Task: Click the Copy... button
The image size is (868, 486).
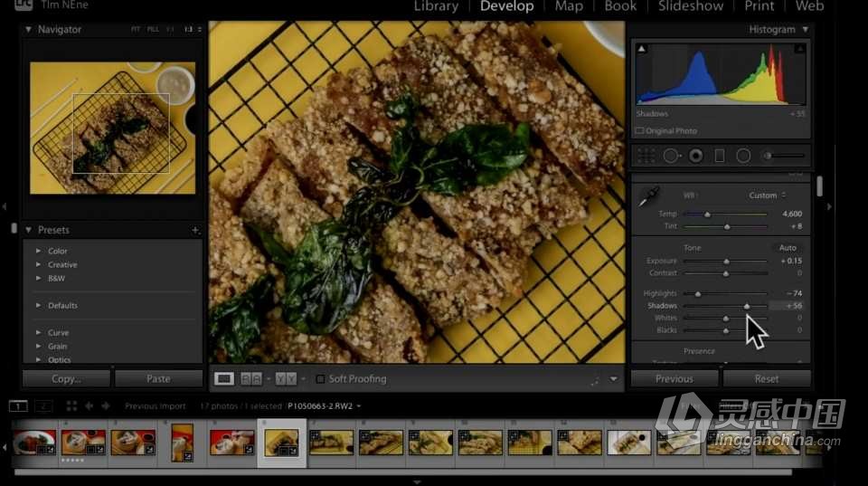Action: (x=66, y=379)
